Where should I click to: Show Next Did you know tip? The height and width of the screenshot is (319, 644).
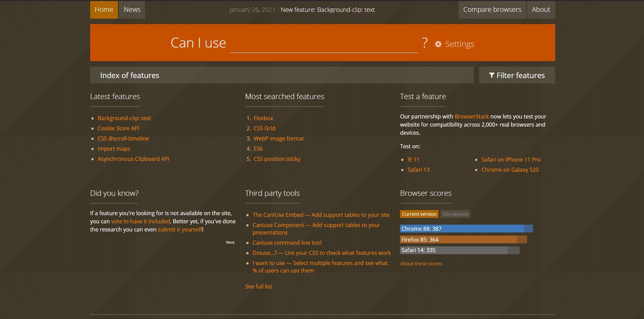tap(230, 242)
